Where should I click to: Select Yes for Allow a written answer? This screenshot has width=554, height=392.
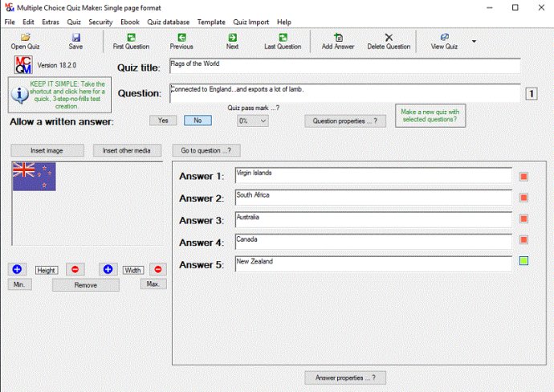pyautogui.click(x=163, y=120)
